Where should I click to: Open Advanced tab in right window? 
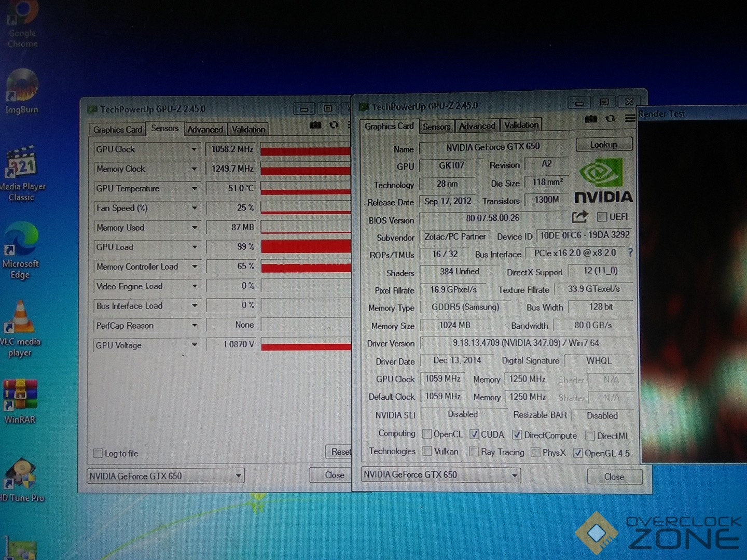click(477, 126)
